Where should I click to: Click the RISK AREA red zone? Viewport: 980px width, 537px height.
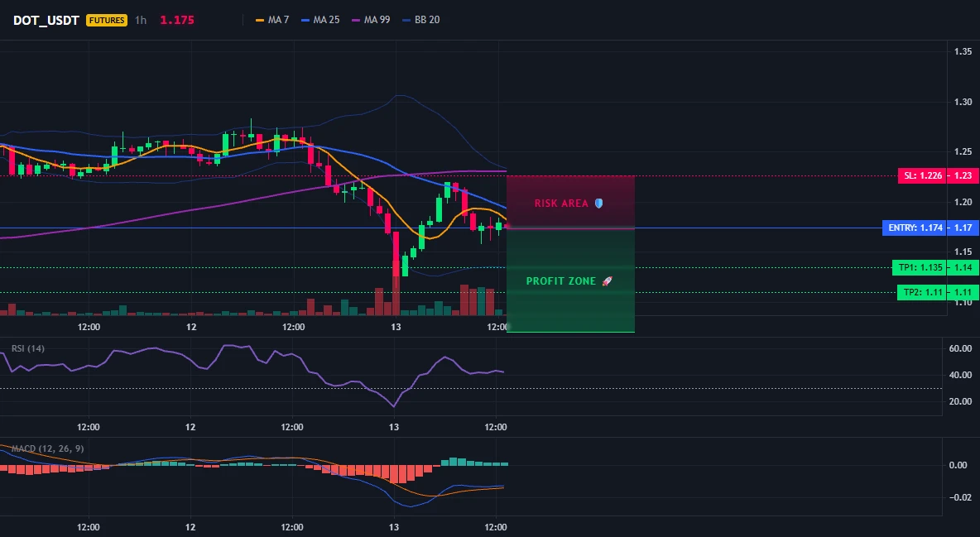click(x=570, y=202)
